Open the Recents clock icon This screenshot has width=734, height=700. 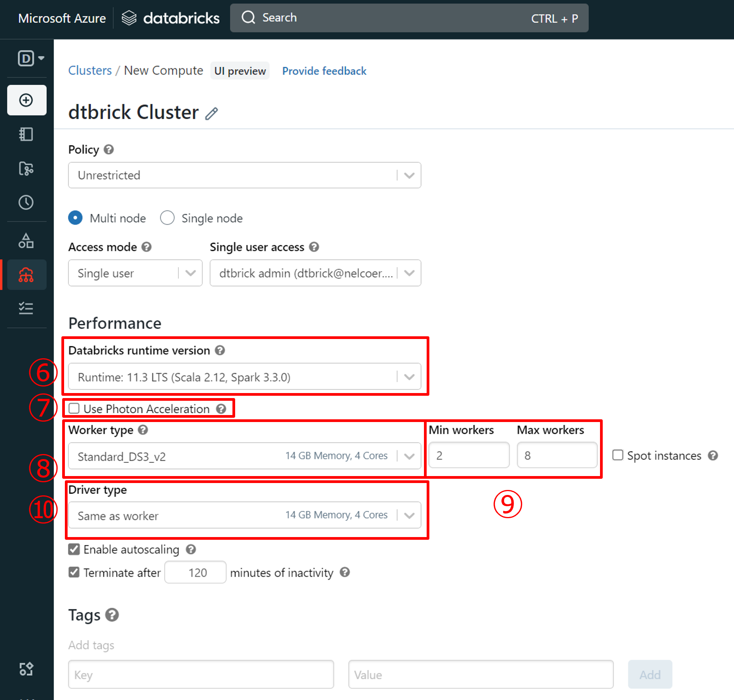[x=26, y=202]
